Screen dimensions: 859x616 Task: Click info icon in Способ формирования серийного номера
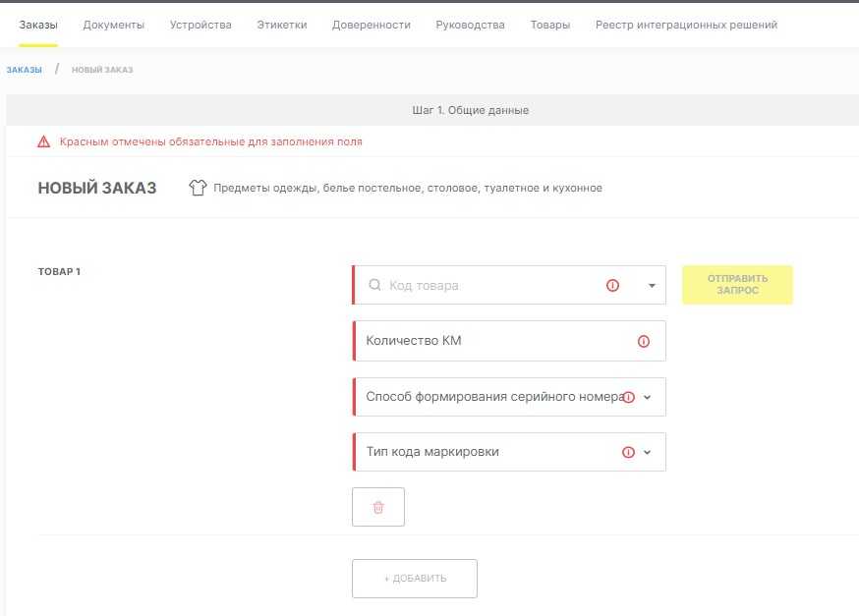629,398
